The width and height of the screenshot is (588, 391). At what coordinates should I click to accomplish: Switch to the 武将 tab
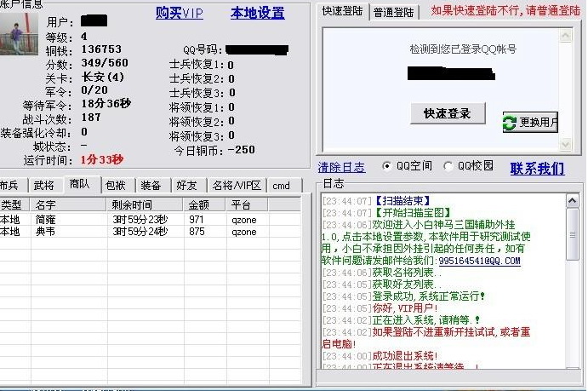45,186
